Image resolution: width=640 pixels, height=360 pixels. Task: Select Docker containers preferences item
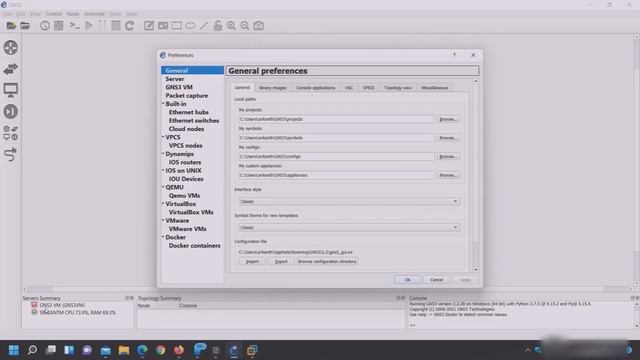pos(194,245)
